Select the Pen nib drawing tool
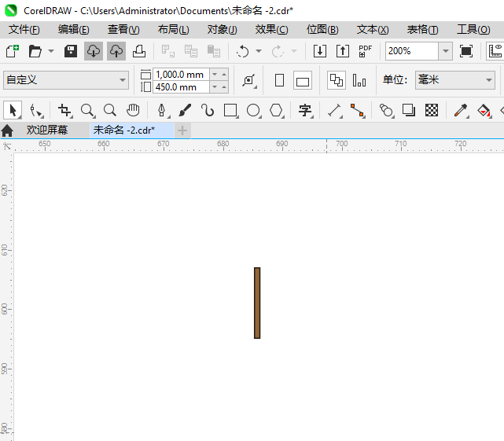This screenshot has width=504, height=441. point(162,111)
